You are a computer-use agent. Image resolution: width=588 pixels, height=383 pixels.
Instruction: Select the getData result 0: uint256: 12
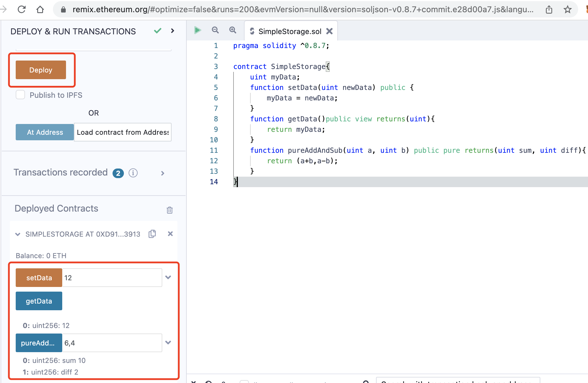coord(46,325)
